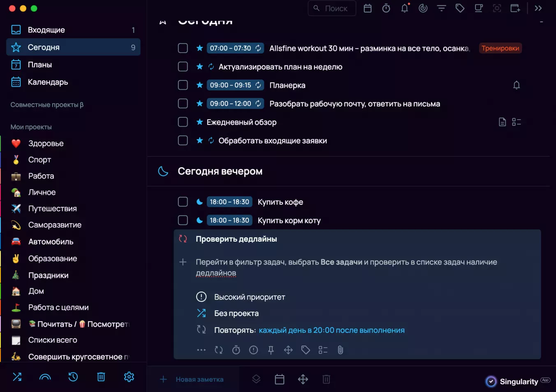Open the timer stopwatch in top toolbar
This screenshot has width=556, height=392.
386,8
